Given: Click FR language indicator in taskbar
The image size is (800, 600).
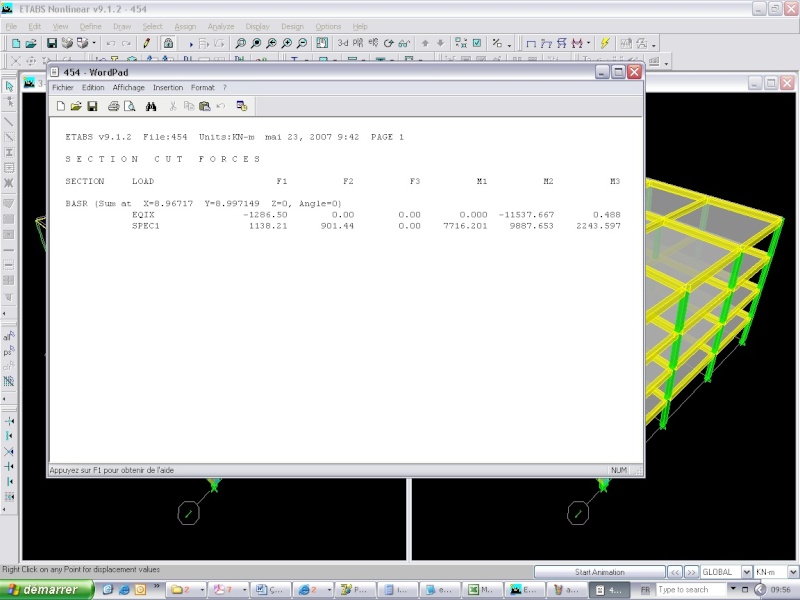Looking at the screenshot, I should pos(645,590).
